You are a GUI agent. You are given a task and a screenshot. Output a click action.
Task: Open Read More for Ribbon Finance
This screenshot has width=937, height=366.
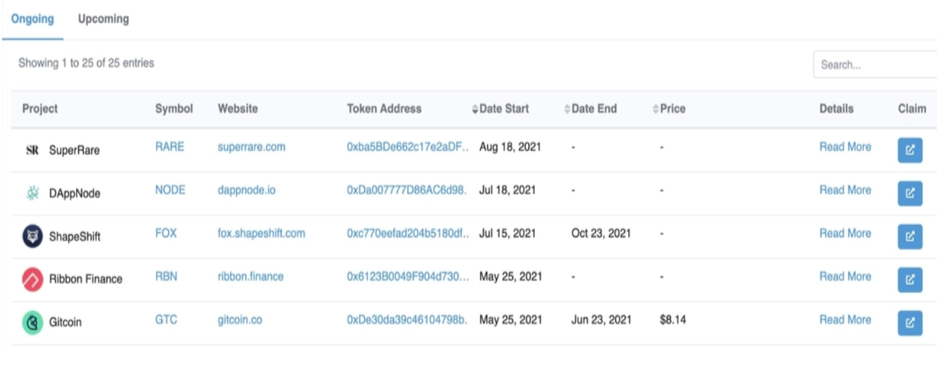[x=845, y=276]
